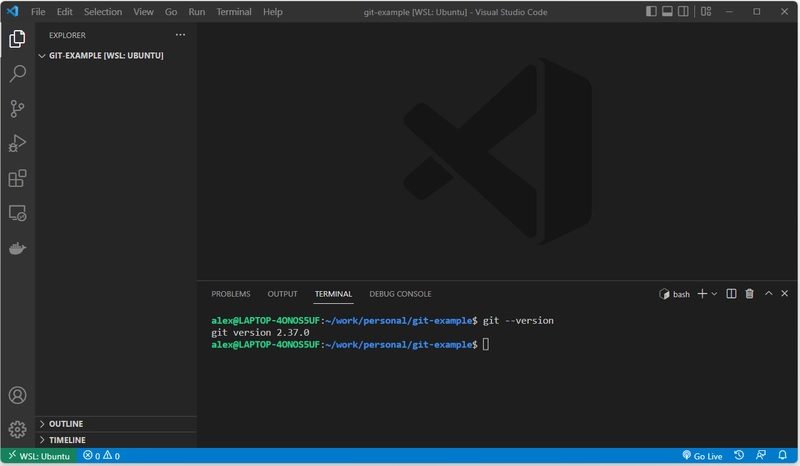The width and height of the screenshot is (800, 466).
Task: Click the terminal prompt cursor
Action: click(x=486, y=345)
